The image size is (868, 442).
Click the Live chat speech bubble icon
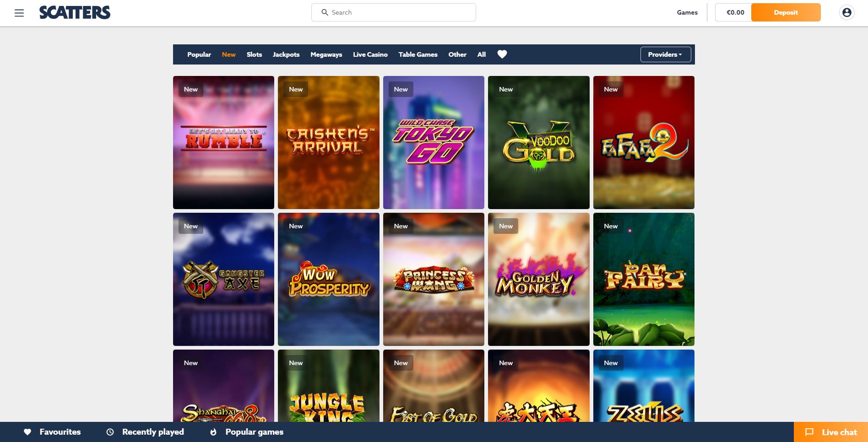coord(809,432)
